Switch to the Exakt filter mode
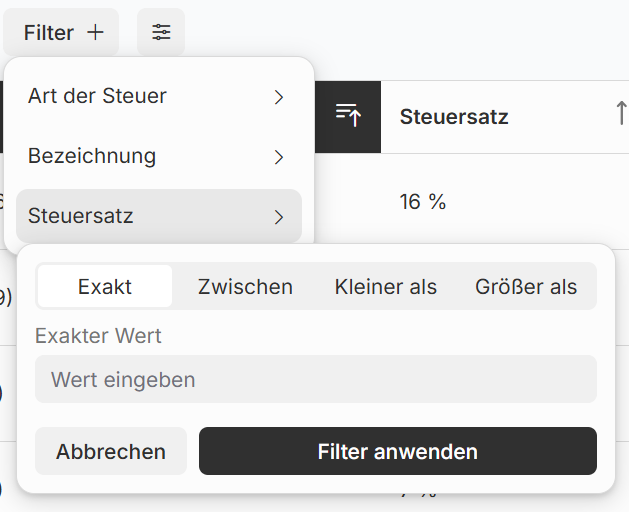Viewport: 629px width, 512px height. (105, 287)
